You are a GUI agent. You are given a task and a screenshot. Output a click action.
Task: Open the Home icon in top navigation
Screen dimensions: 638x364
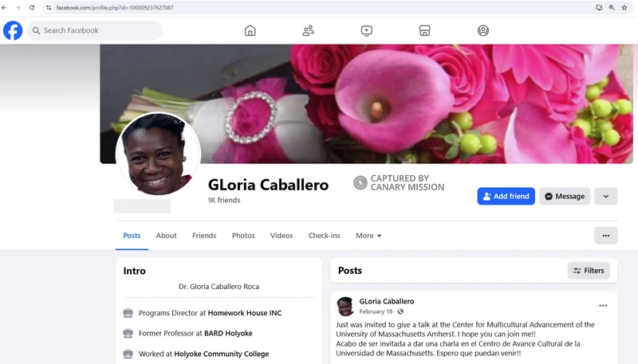250,30
